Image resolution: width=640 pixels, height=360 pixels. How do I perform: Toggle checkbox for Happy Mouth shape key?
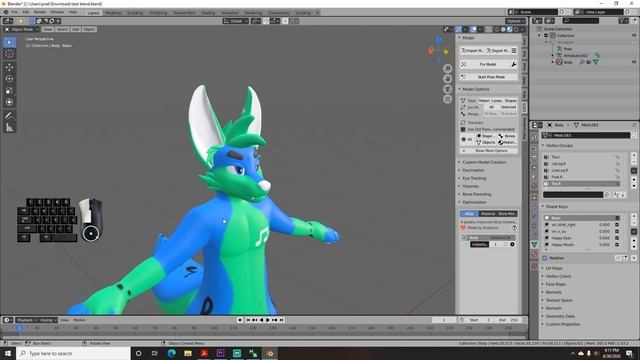[x=617, y=244]
